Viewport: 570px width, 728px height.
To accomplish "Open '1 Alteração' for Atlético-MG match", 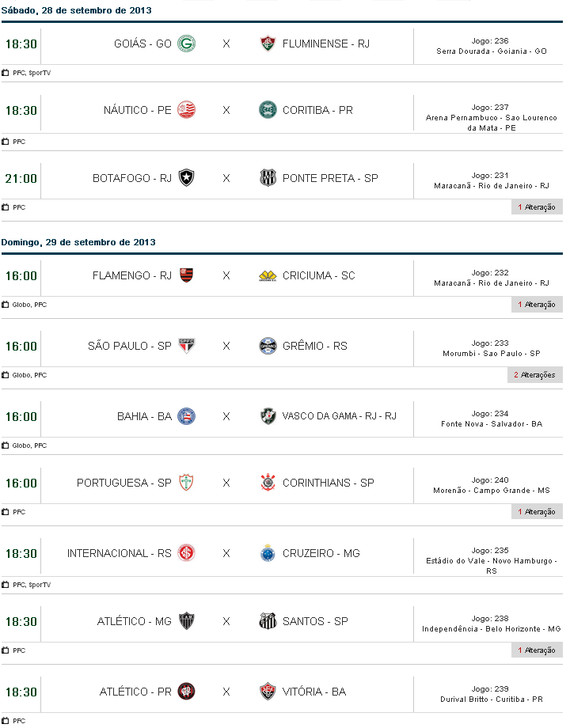I will 536,650.
